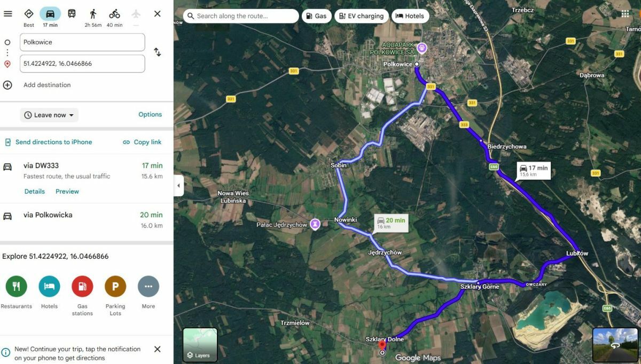Click the Parking Lots explore icon

pyautogui.click(x=115, y=287)
